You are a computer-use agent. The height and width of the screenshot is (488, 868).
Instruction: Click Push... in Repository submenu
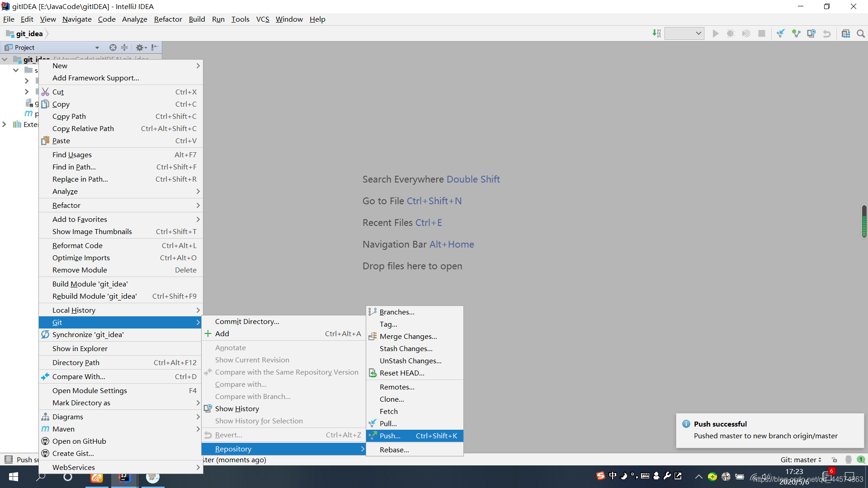(415, 436)
